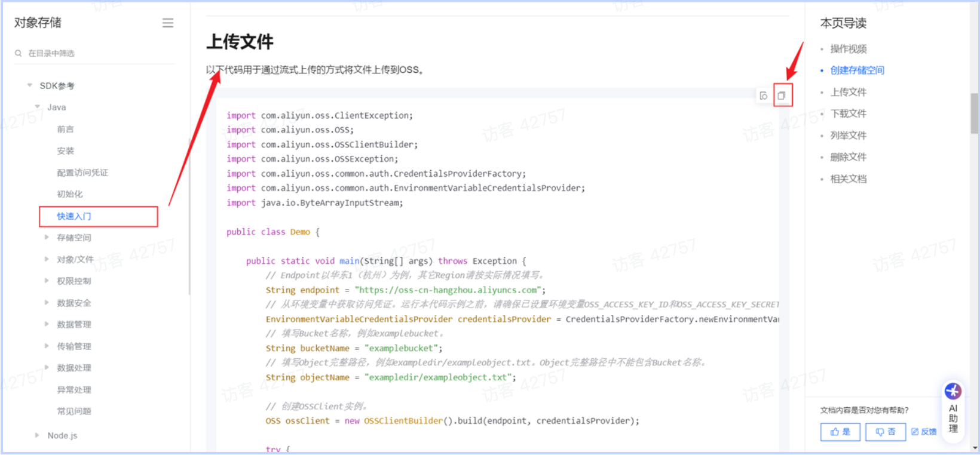The image size is (980, 455).
Task: Click the 文档内容是否对您有帮助? prompt text
Action: click(864, 410)
